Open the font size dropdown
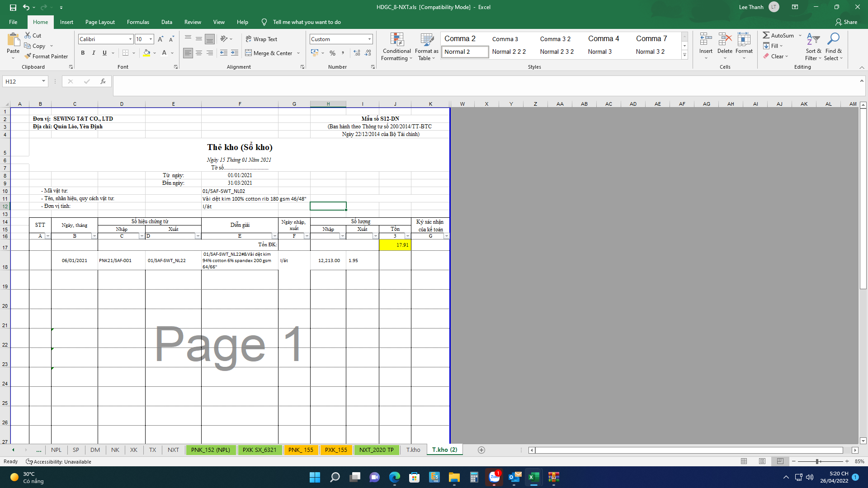Screen dimensions: 868x488 coord(151,39)
